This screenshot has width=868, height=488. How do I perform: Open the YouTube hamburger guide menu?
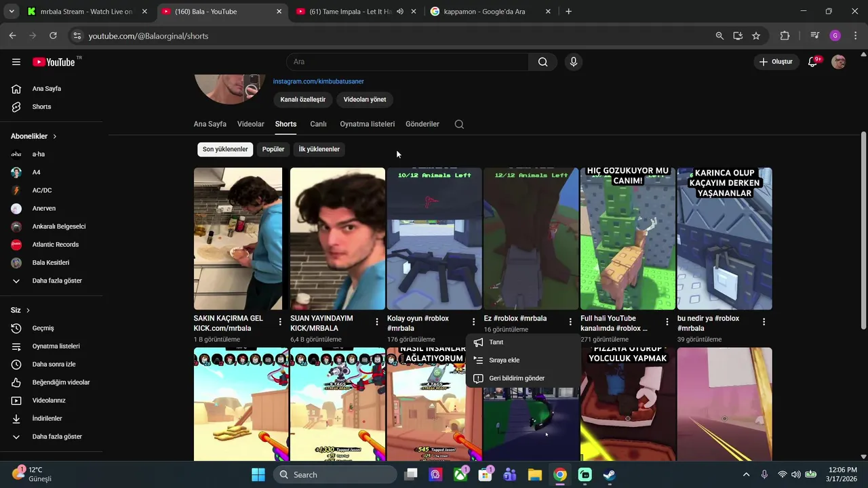pyautogui.click(x=16, y=62)
